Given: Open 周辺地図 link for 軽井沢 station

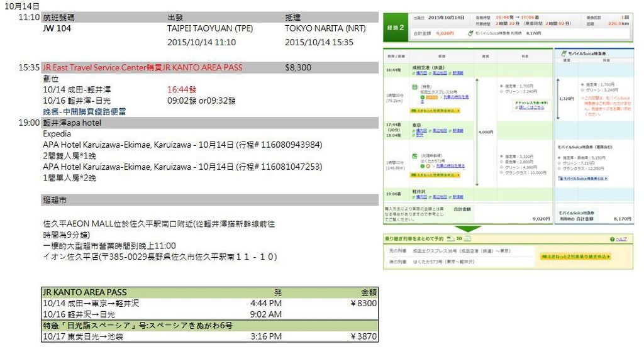Looking at the screenshot, I should (x=440, y=197).
